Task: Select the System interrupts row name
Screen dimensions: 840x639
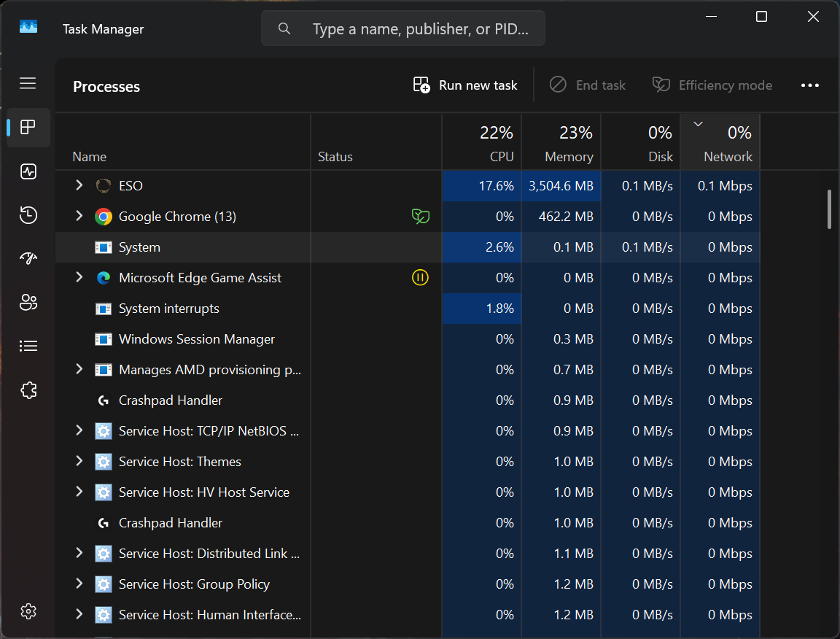Action: point(168,309)
